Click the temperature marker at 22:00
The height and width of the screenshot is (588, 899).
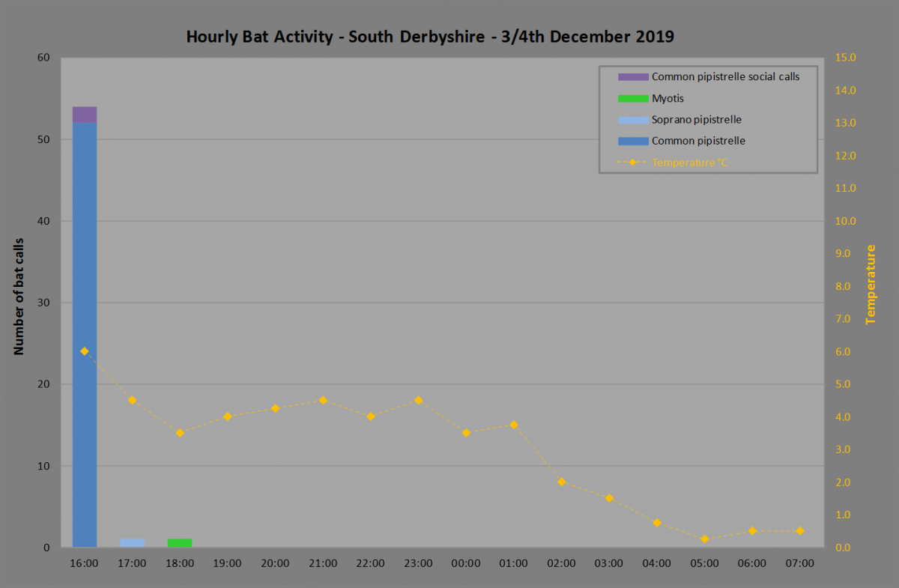point(371,416)
